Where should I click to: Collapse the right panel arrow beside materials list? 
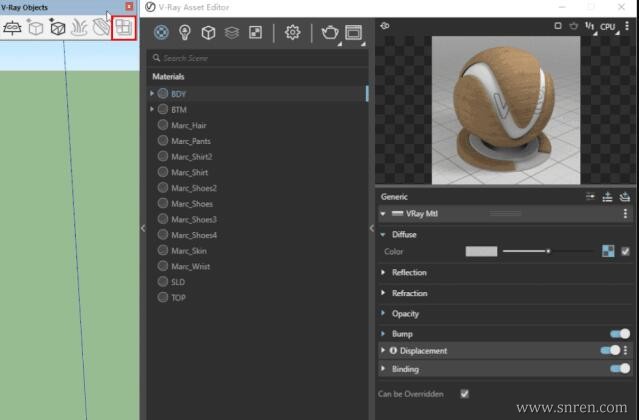[372, 228]
